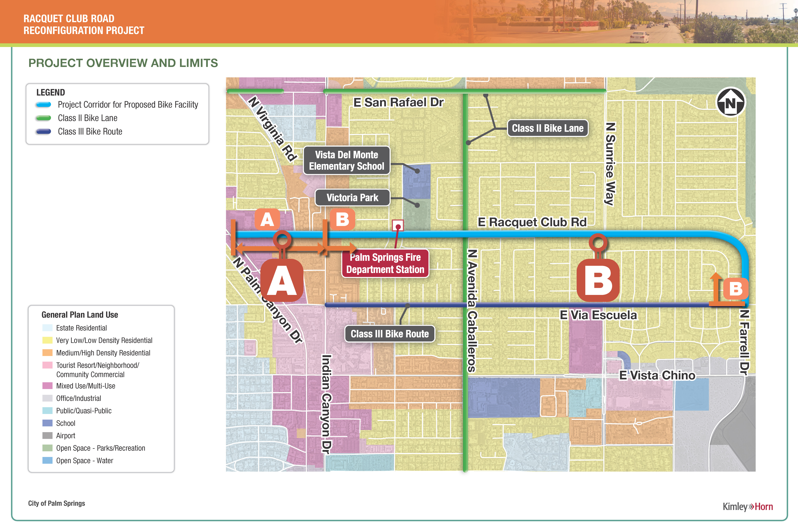Click the "Medium/High Density Residential" legend text
This screenshot has height=532, width=798.
103,353
